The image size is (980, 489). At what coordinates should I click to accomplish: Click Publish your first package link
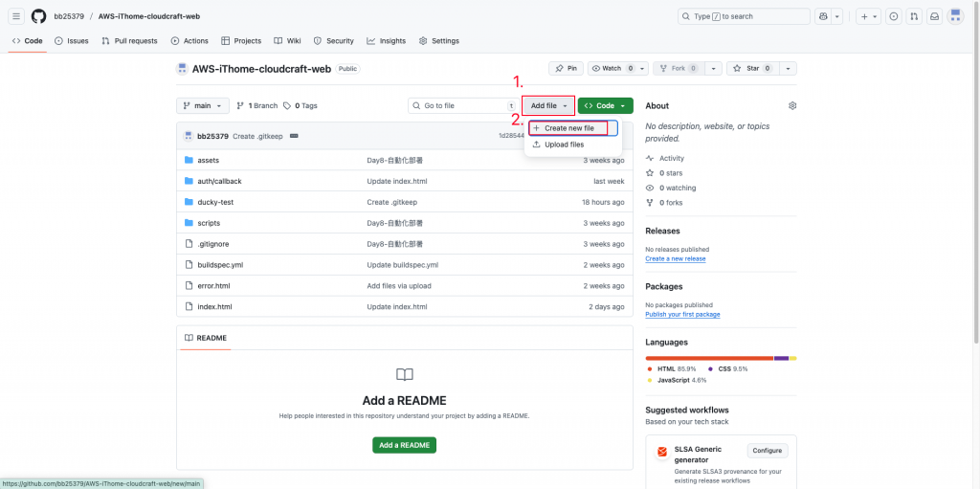[x=682, y=315]
